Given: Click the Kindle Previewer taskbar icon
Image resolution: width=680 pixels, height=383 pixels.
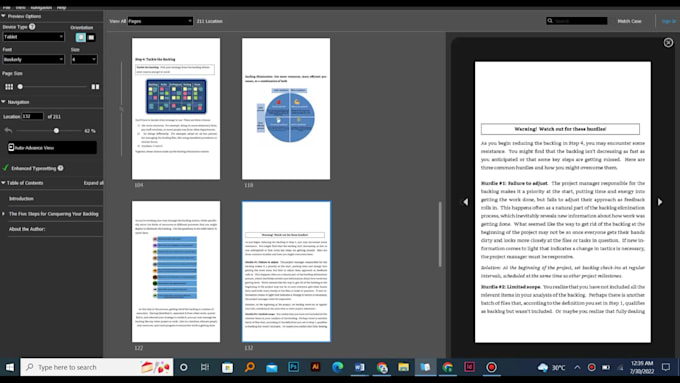Looking at the screenshot, I should 425,367.
